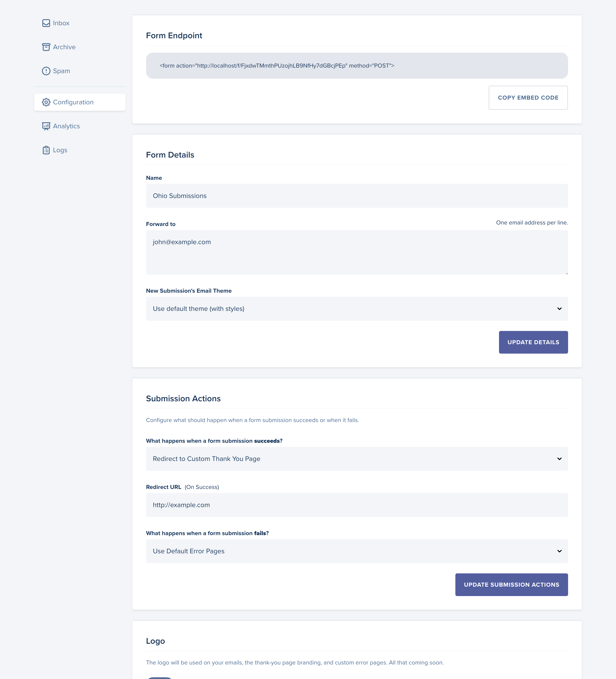
Task: Click the Forward to email textarea
Action: point(357,252)
